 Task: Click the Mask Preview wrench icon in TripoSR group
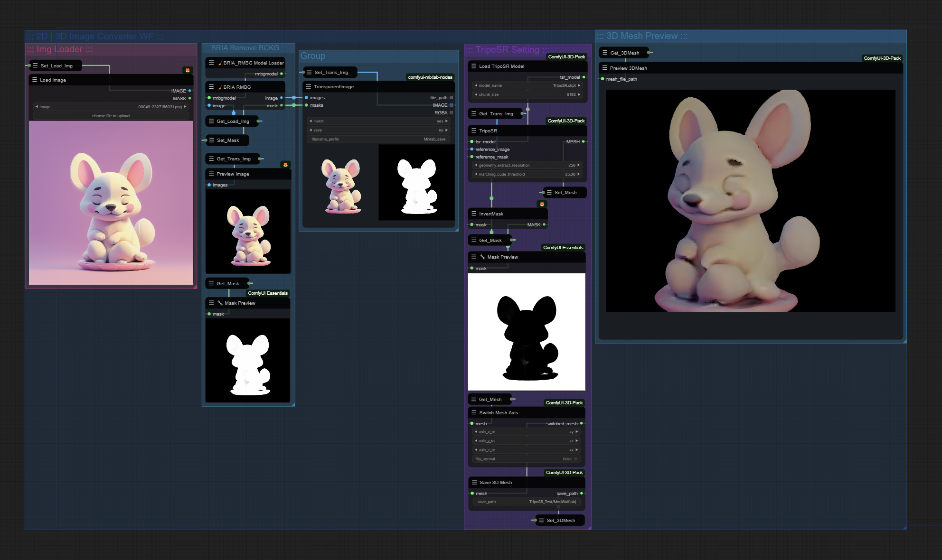(482, 257)
